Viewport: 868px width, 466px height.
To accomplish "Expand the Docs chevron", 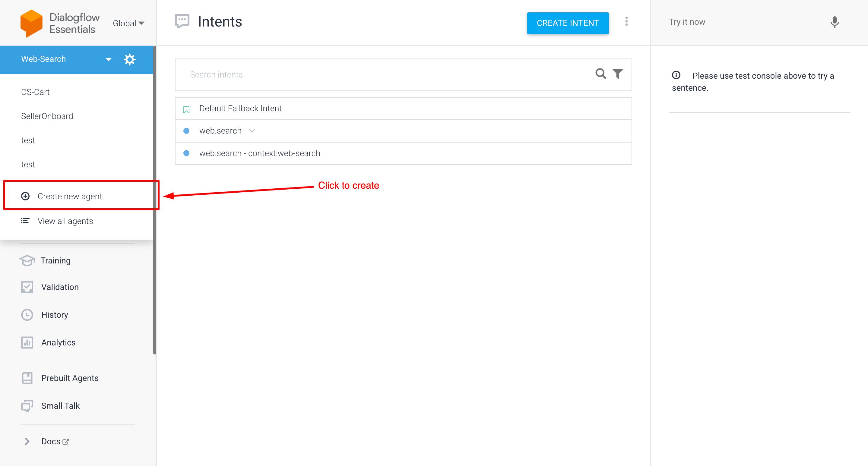I will coord(27,441).
